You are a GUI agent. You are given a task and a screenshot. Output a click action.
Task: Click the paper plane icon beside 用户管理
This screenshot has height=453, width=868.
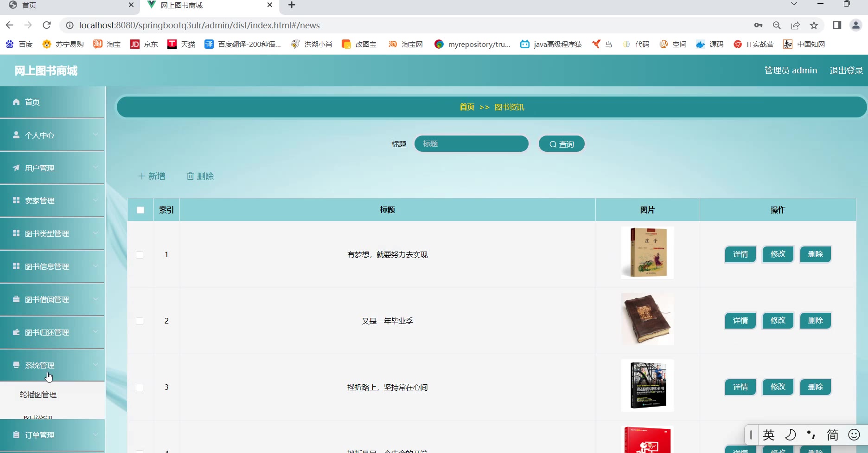(x=16, y=168)
